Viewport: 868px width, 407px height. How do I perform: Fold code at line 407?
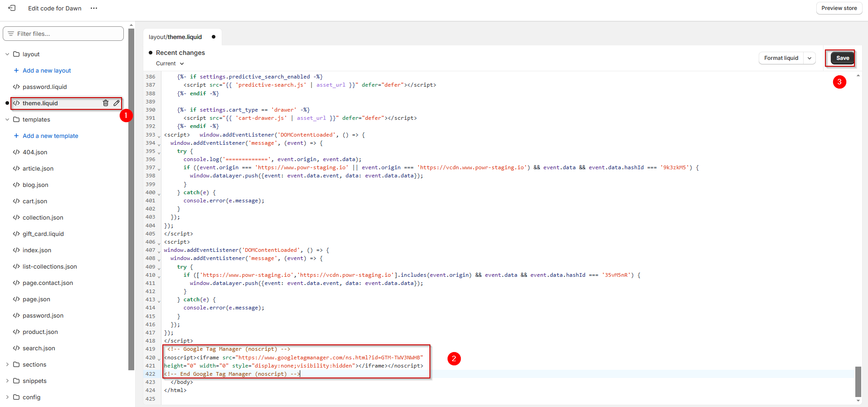click(159, 251)
